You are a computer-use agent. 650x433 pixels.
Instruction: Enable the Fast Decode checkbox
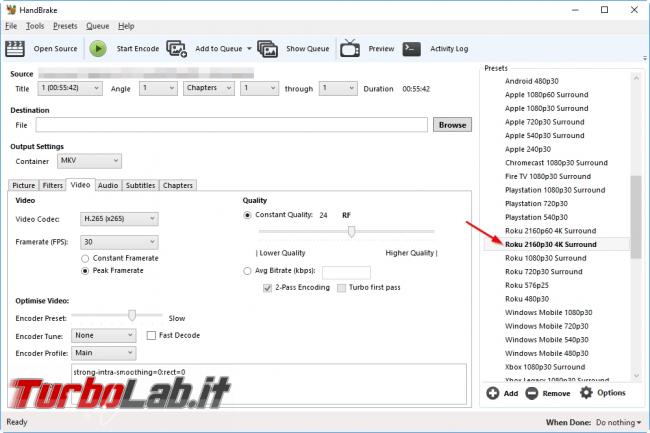point(151,335)
